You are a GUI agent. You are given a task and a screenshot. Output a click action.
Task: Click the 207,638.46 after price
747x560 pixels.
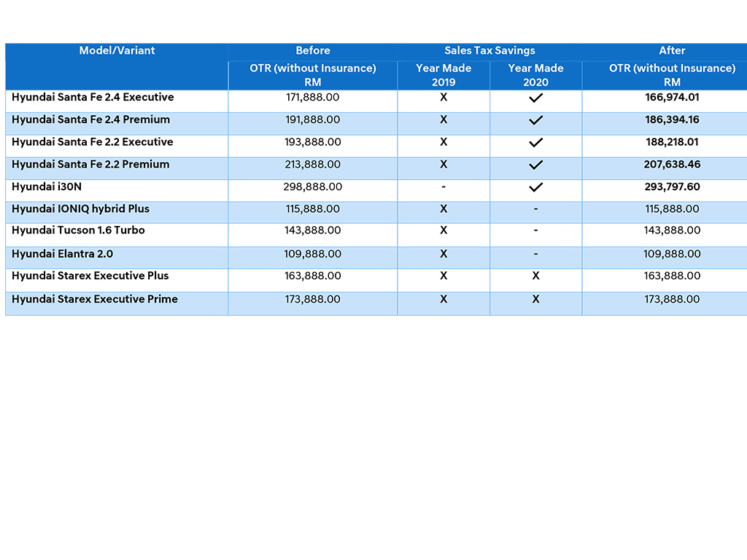672,164
